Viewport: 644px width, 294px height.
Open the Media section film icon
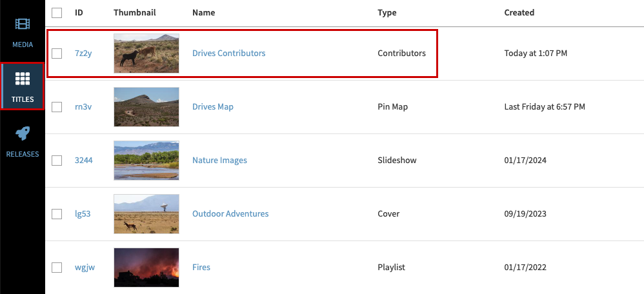tap(23, 25)
